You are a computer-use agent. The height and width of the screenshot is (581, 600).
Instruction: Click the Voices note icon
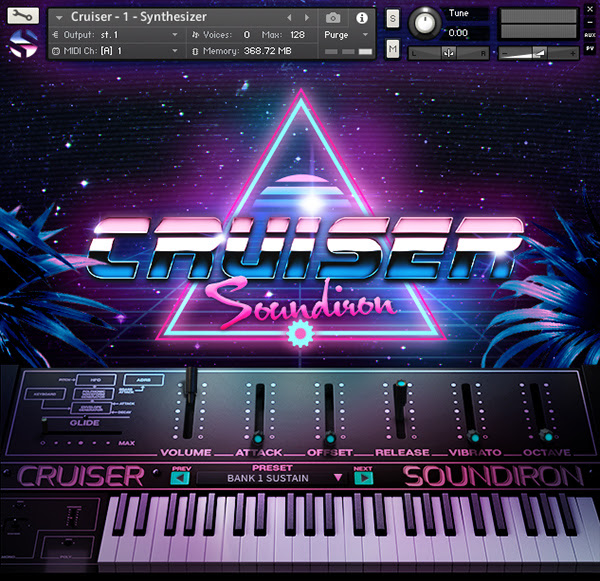click(x=195, y=35)
